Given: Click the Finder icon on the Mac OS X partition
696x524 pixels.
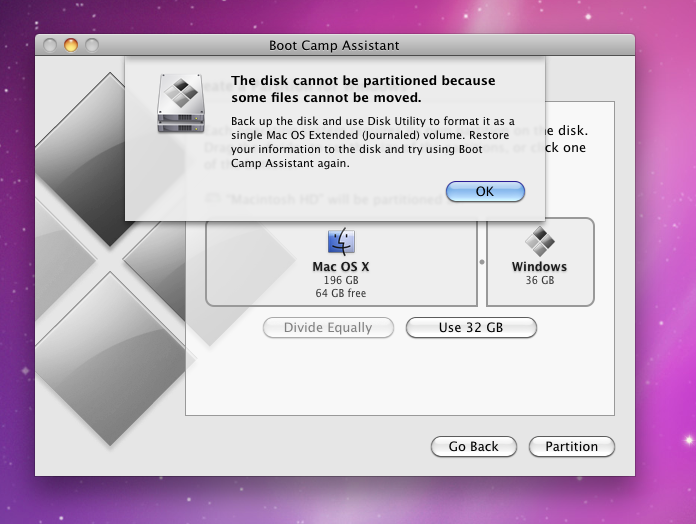Looking at the screenshot, I should click(x=341, y=242).
